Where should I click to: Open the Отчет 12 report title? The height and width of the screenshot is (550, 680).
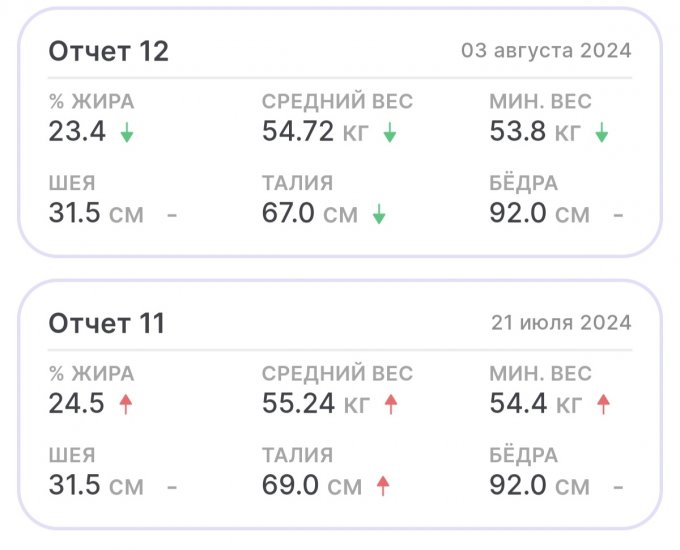tap(109, 51)
